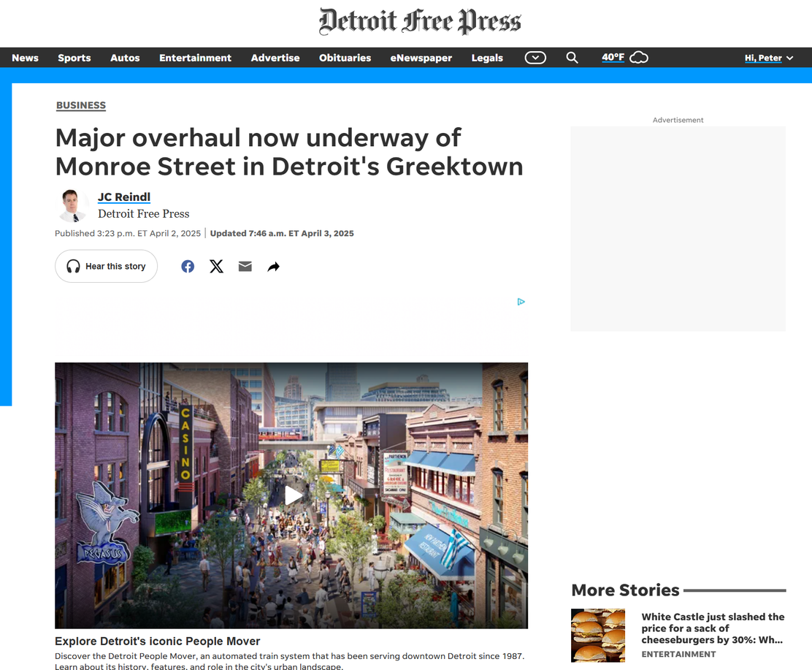Screen dimensions: 812x670
Task: View the 40°F weather forecast
Action: (613, 57)
